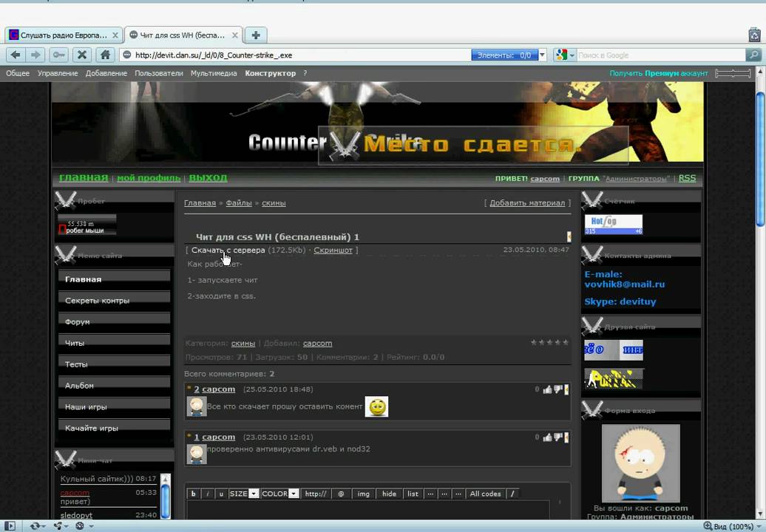The image size is (766, 532).
Task: Select 'Форум' in site menu
Action: 114,321
